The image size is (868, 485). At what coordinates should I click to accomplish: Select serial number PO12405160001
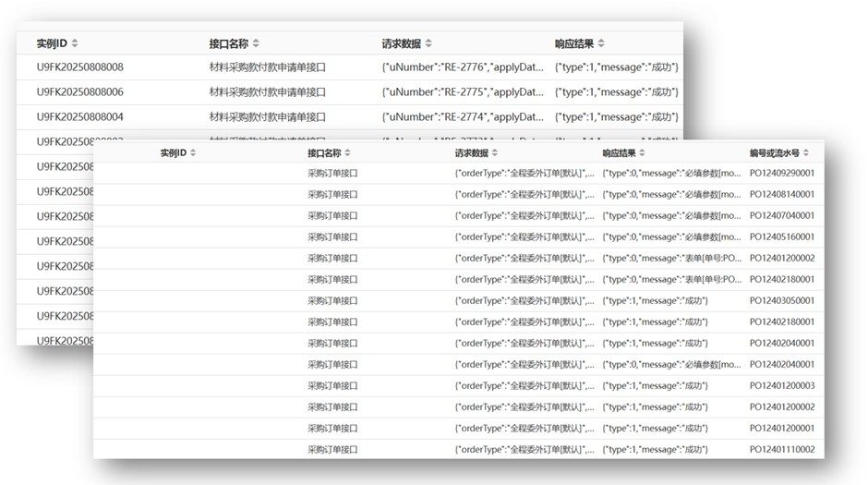(782, 237)
